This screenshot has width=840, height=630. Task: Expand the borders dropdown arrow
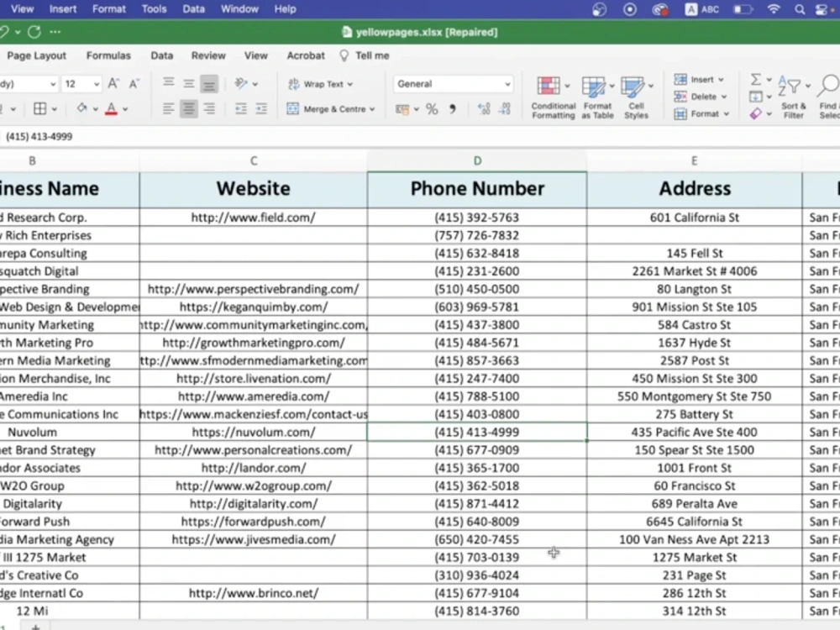(x=54, y=109)
